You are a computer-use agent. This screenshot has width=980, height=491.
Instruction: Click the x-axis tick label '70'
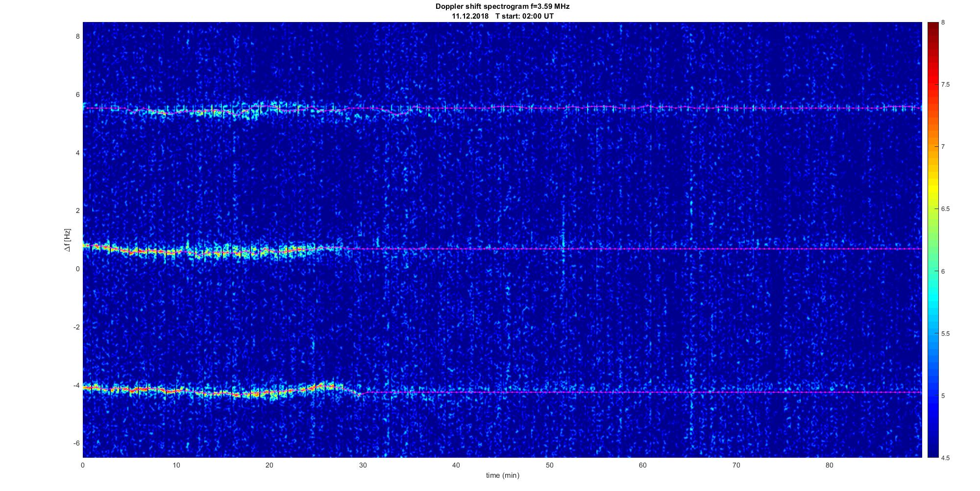tap(736, 465)
